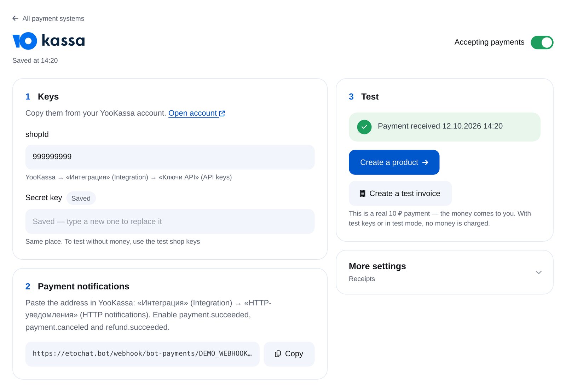Click Create a test invoice button
The height and width of the screenshot is (392, 566).
(400, 194)
